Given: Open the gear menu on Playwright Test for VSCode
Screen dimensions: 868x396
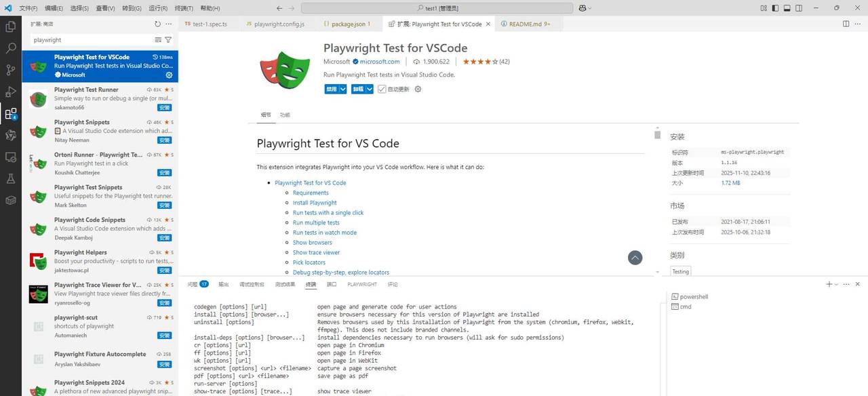Looking at the screenshot, I should (169, 75).
